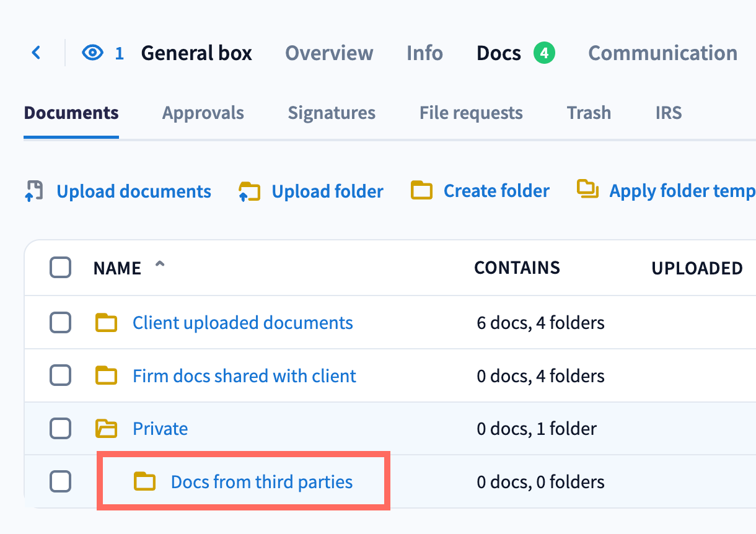Click the Create folder icon
This screenshot has width=756, height=534.
coord(421,191)
